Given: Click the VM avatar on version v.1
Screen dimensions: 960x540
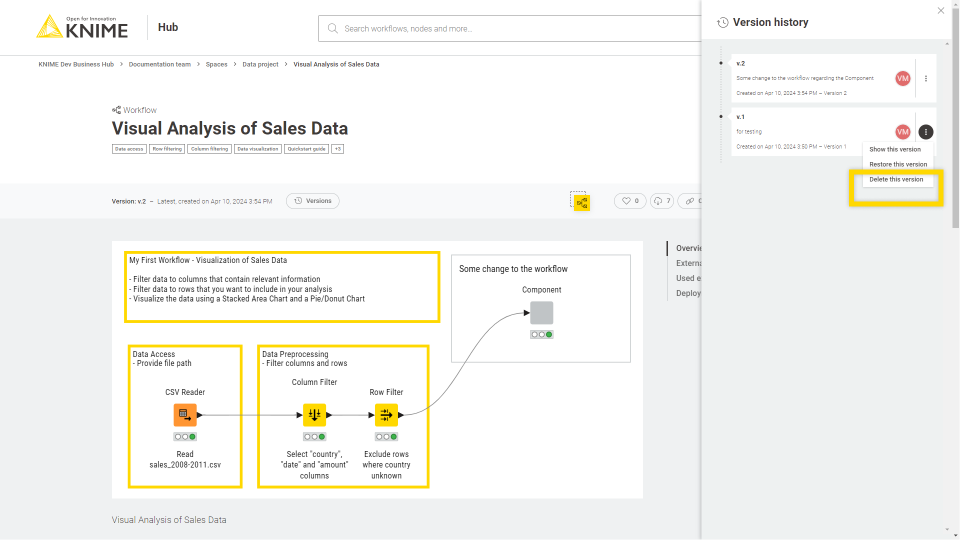Looking at the screenshot, I should pos(902,132).
